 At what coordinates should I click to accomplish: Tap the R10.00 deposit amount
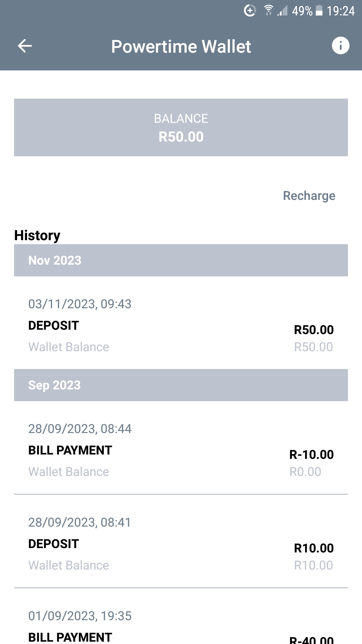(314, 548)
